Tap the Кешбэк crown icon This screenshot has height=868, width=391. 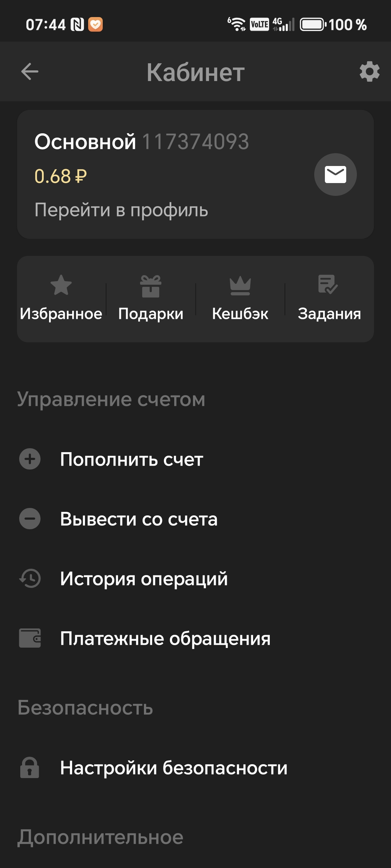point(240,286)
